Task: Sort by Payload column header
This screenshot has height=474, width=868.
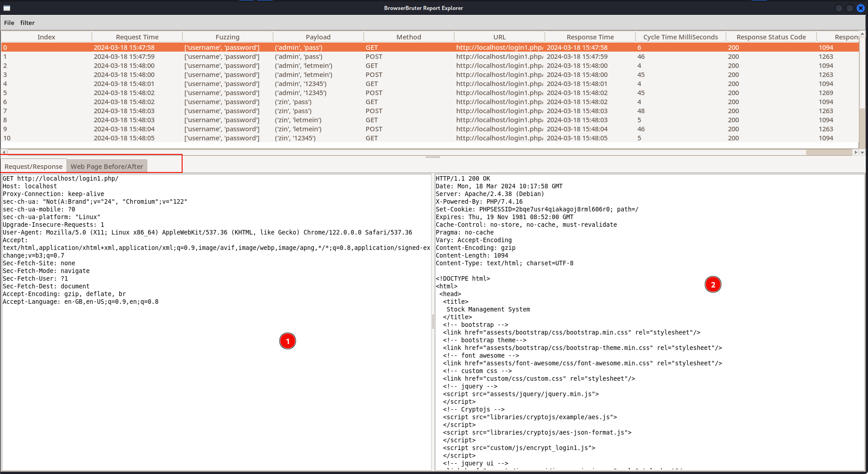Action: tap(318, 37)
